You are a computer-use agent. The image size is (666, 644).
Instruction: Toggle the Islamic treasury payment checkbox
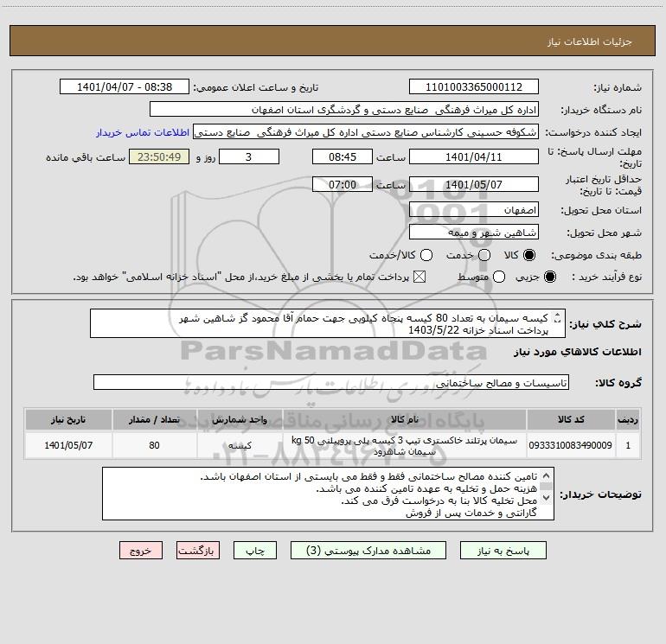pos(419,277)
